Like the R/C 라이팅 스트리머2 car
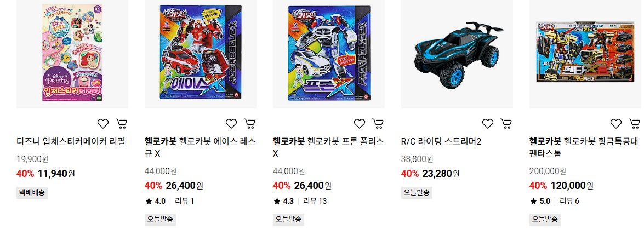 point(487,124)
